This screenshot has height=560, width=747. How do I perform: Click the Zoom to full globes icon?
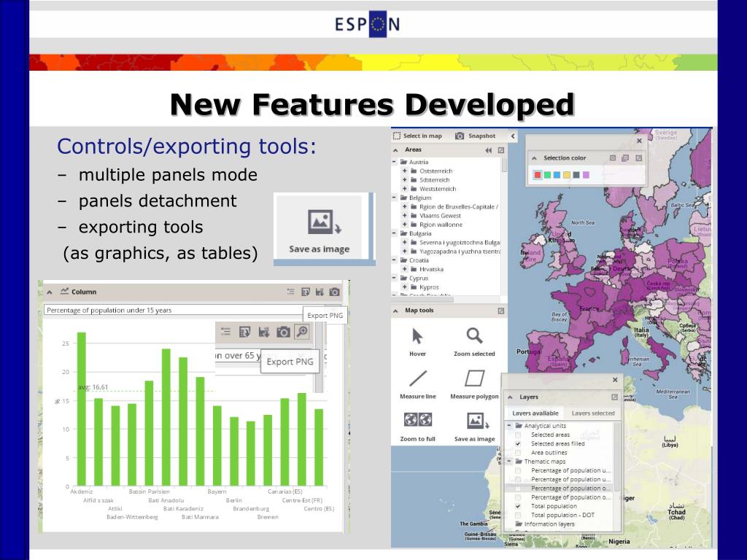418,419
